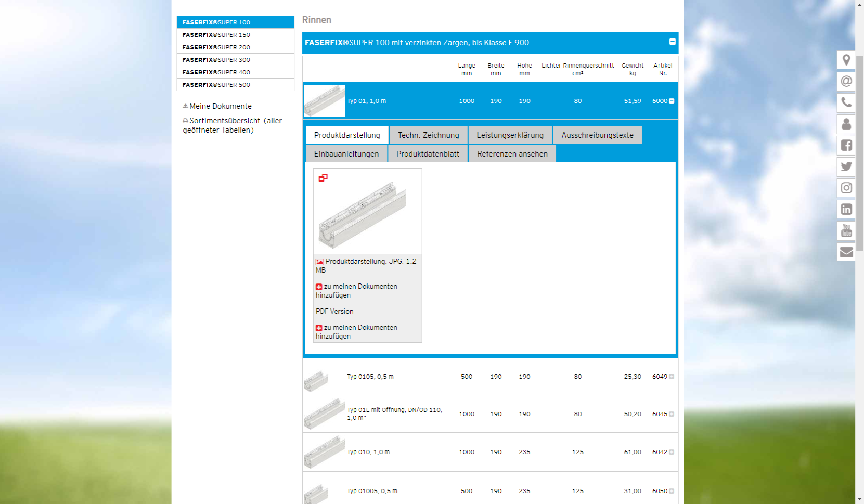Click the large product image preview
864x504 pixels.
363,215
